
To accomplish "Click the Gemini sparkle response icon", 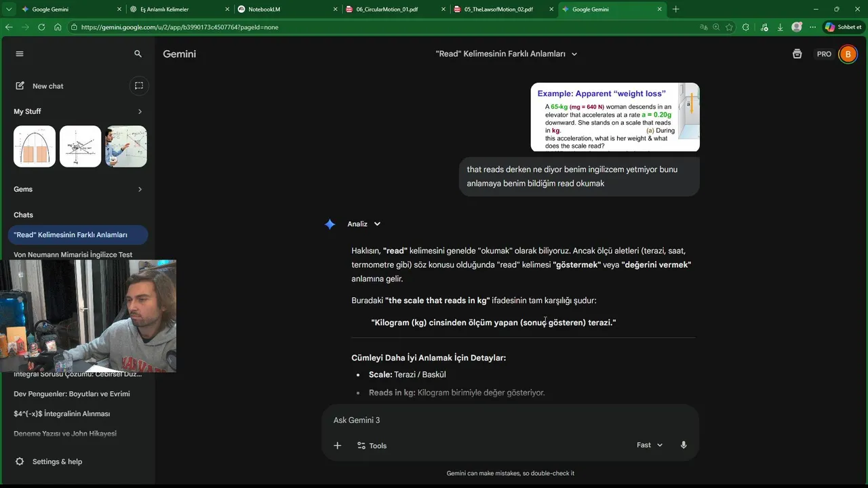I will click(330, 224).
